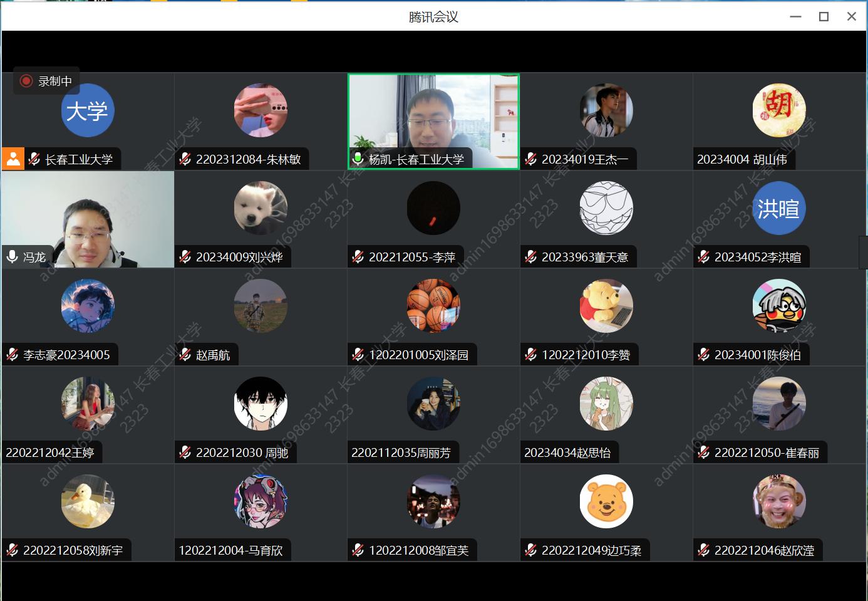Click the muted mic icon for 2202212049边巧柔

pos(531,550)
